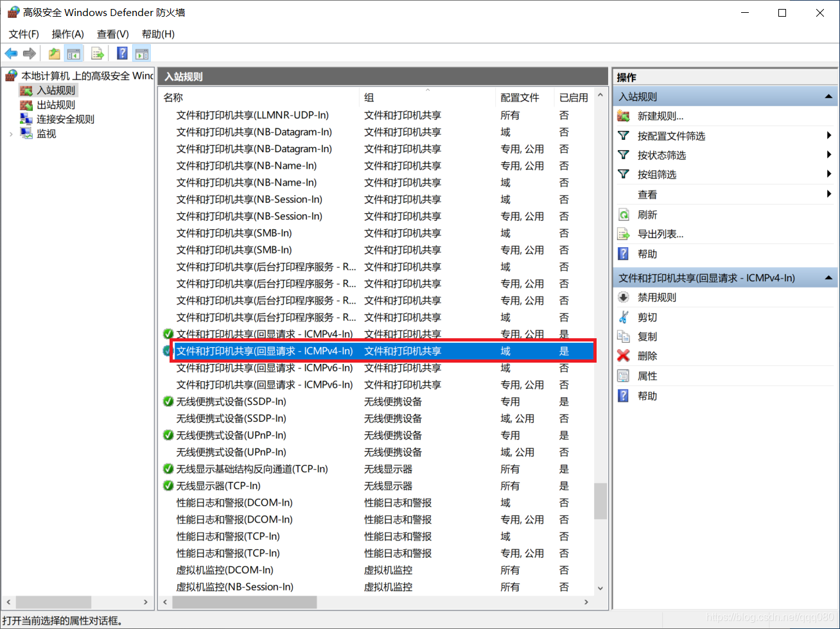This screenshot has width=840, height=629.
Task: Click green check icon of 无线便携式设备(SSDP-In) 专用
Action: (x=168, y=401)
